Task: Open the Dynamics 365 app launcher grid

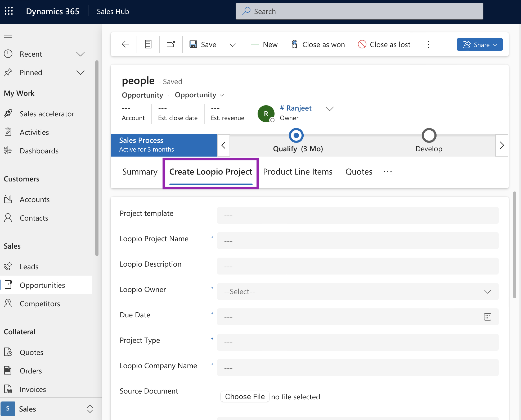Action: pyautogui.click(x=9, y=11)
